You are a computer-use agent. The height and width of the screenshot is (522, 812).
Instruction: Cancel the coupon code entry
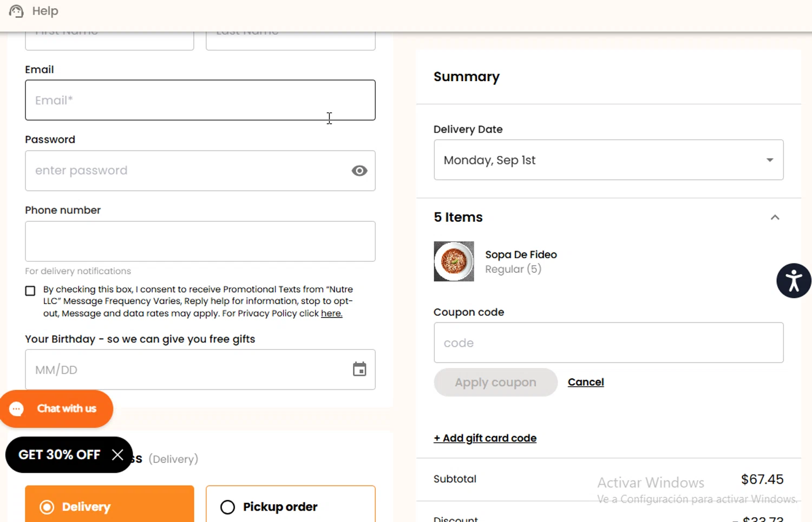click(586, 382)
